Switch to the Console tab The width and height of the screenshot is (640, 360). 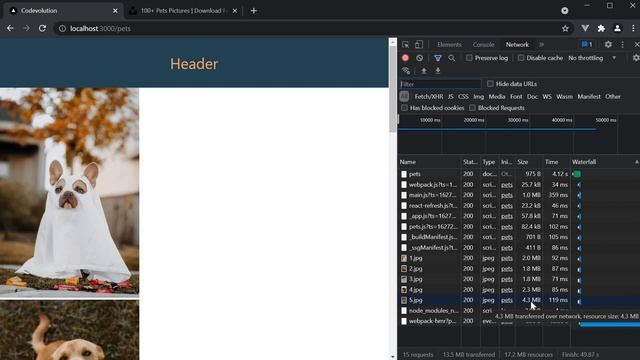(x=483, y=44)
